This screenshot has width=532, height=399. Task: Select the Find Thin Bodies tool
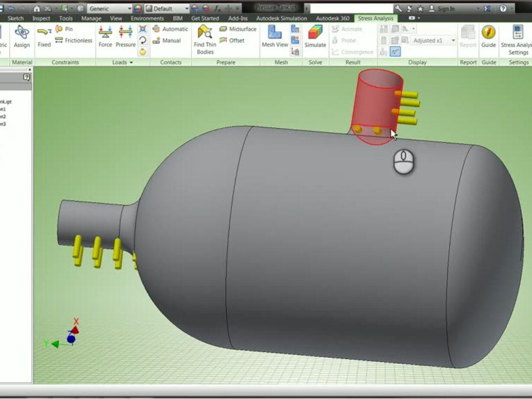pos(204,37)
